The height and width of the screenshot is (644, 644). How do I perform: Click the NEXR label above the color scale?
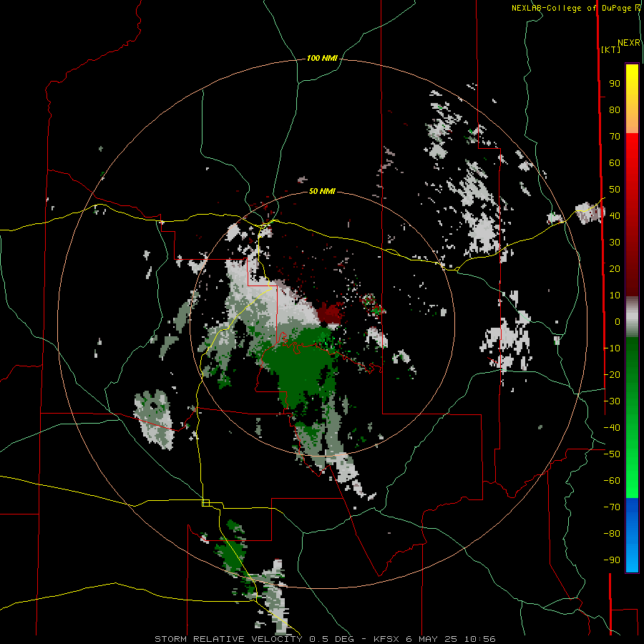(629, 43)
